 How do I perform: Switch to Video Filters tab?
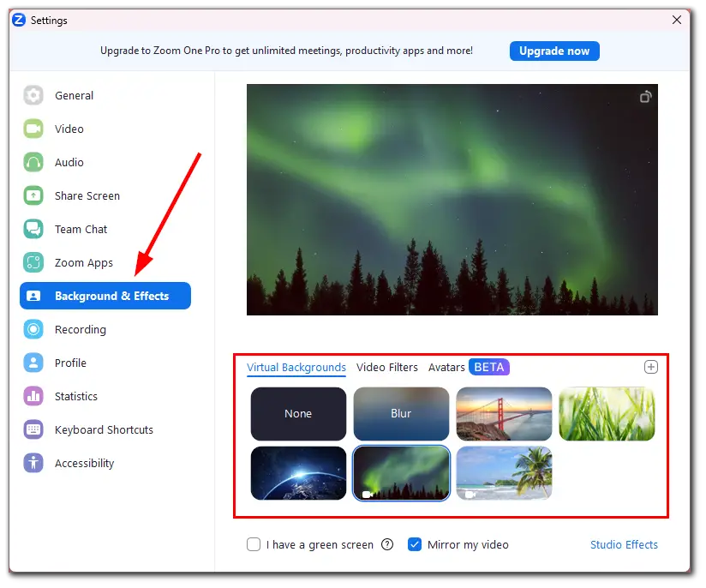coord(386,368)
